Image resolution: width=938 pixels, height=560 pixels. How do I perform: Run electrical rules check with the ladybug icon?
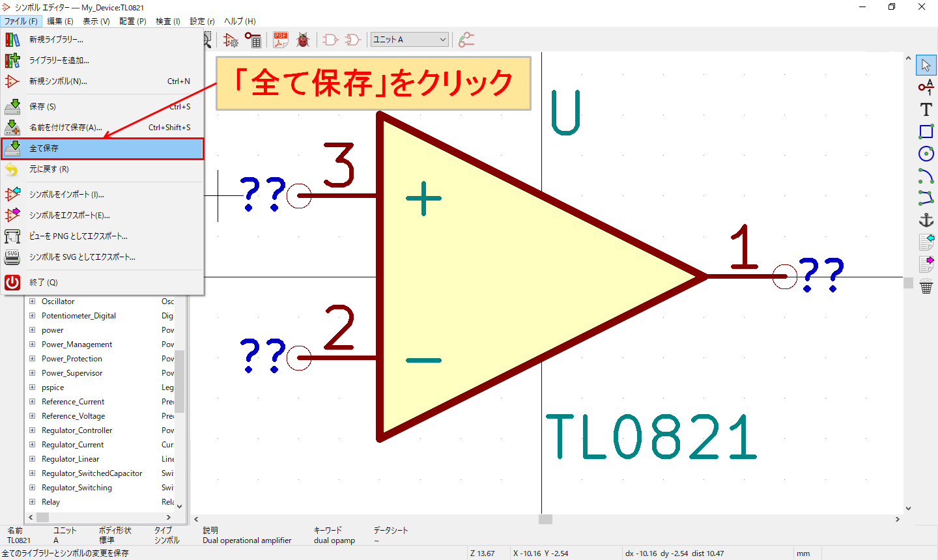pyautogui.click(x=302, y=39)
